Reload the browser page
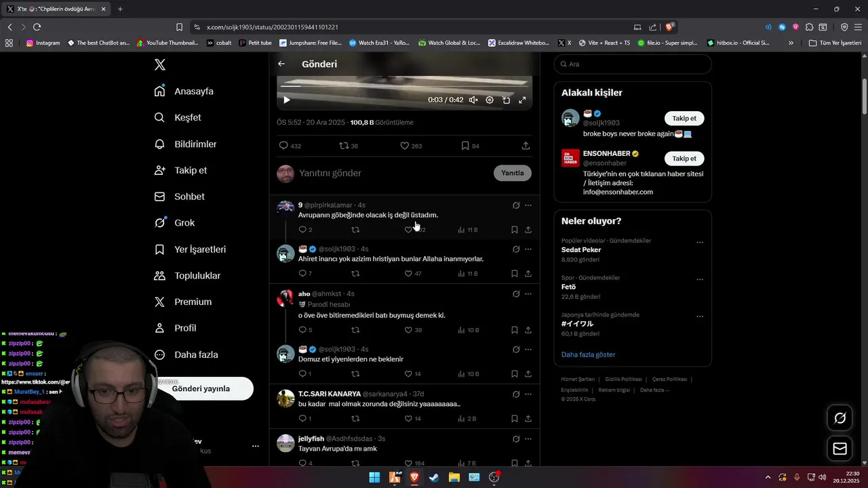The height and width of the screenshot is (488, 868). pos(37,27)
